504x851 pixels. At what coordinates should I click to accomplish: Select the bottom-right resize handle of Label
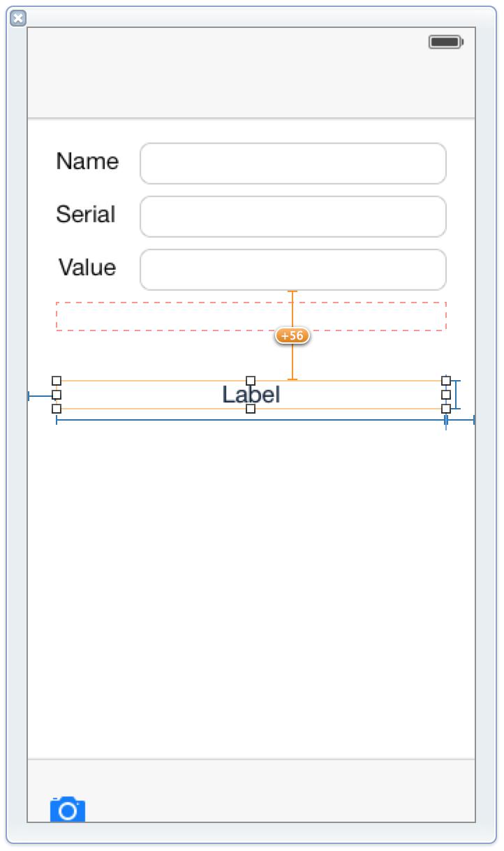[x=446, y=409]
